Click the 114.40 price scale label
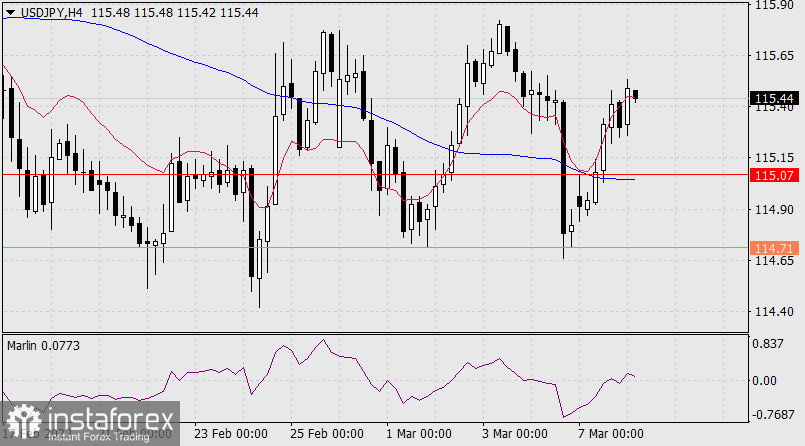The width and height of the screenshot is (805, 446). click(775, 312)
